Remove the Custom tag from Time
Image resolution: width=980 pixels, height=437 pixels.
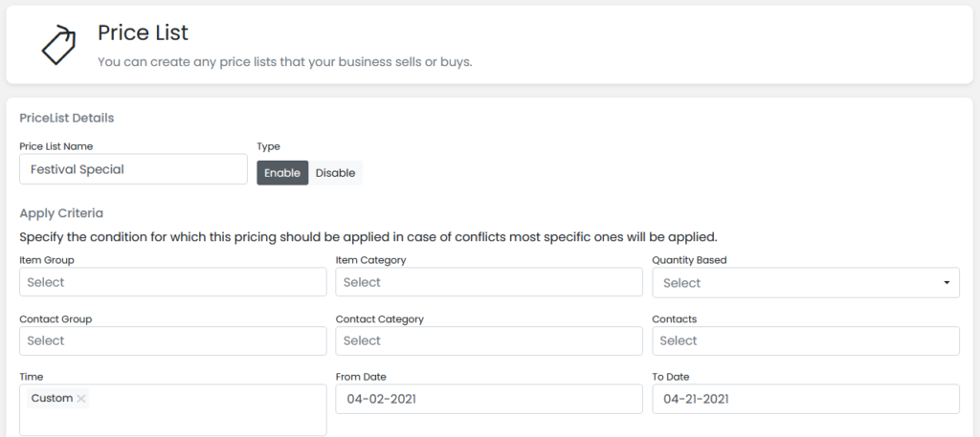[x=80, y=399]
